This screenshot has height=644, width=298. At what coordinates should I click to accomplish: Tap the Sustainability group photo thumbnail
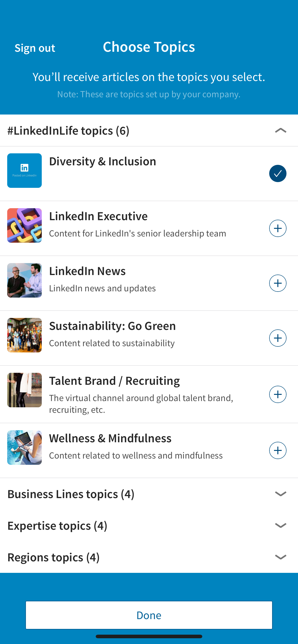pos(24,335)
